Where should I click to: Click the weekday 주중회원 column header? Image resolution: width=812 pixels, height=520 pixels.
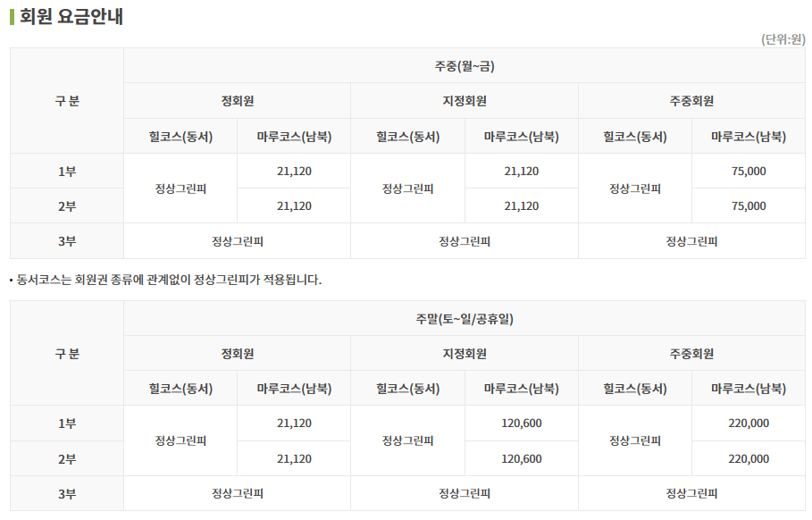point(692,101)
